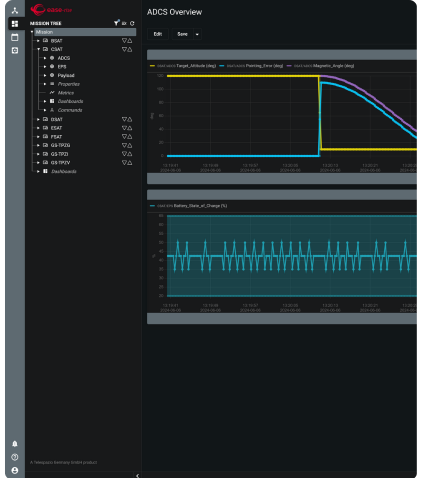Toggle the Magnetic_Angle series in the legend
421x478 pixels.
[320, 66]
